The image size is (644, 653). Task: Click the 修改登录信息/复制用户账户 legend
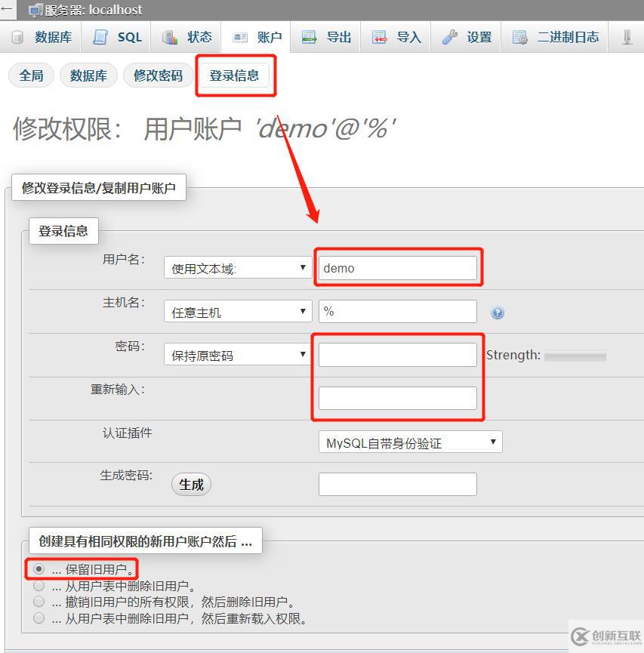(99, 187)
